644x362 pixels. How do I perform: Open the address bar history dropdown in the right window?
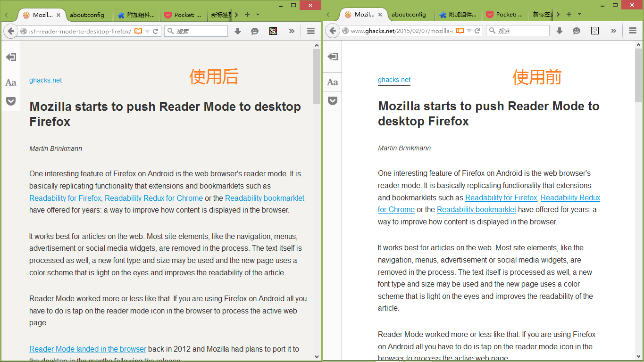point(469,31)
